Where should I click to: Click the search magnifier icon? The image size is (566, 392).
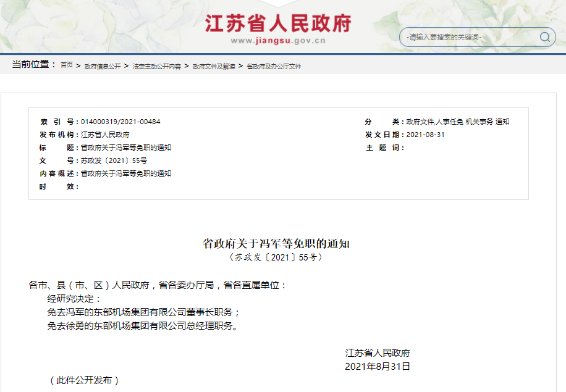click(545, 37)
